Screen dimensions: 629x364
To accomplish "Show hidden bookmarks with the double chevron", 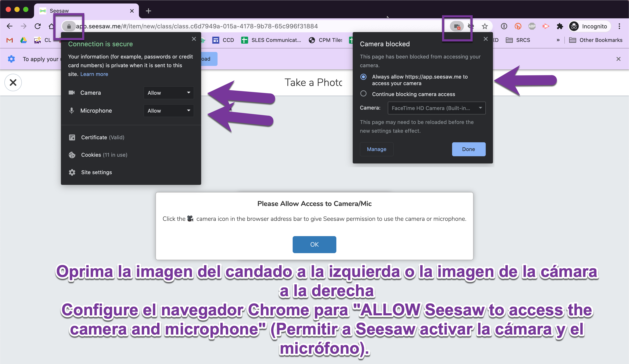I will 558,40.
